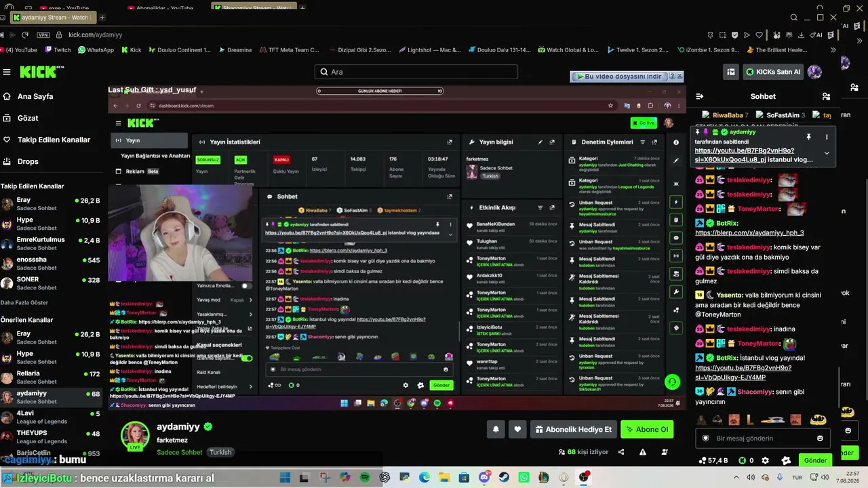Open help on the video download bar
This screenshot has height=488, width=868.
point(672,77)
